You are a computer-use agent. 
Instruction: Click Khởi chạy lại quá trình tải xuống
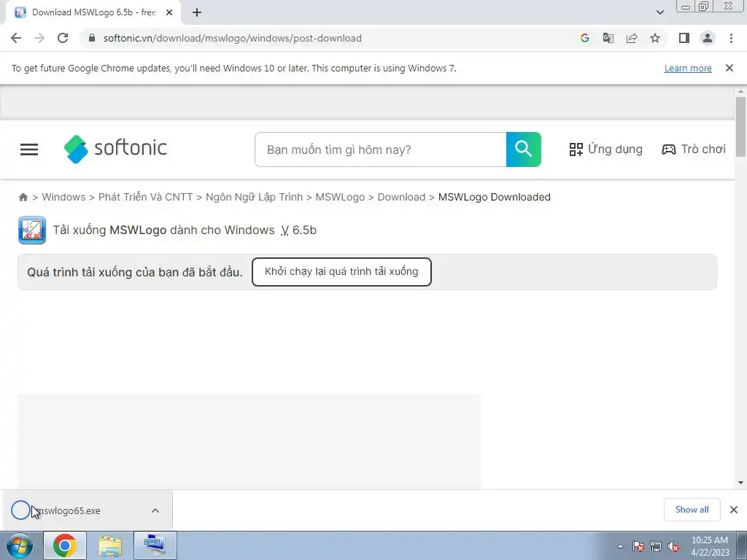[341, 272]
